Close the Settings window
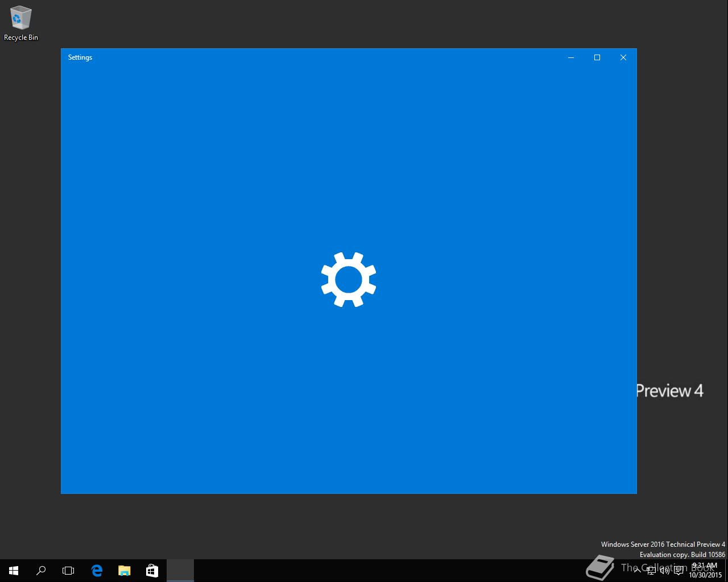 coord(623,57)
